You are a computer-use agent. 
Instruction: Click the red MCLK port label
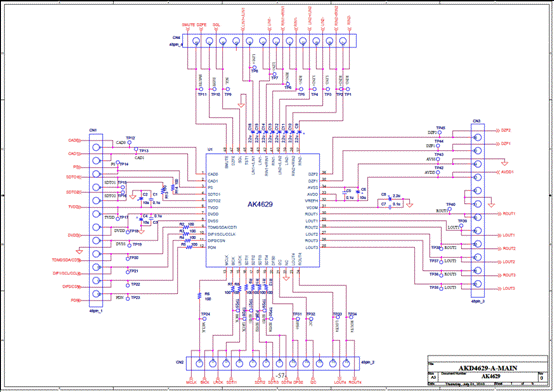(191, 383)
